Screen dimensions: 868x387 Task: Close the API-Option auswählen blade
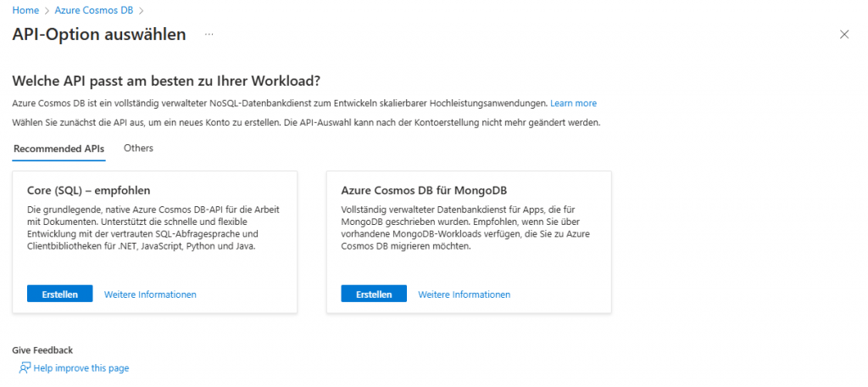click(844, 35)
